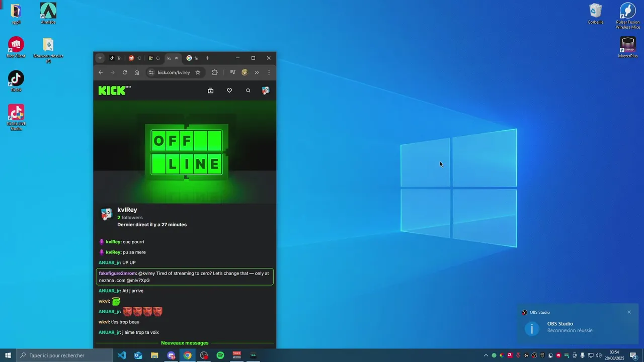Open the Kick browse streams icon
The image size is (644, 362).
click(211, 90)
